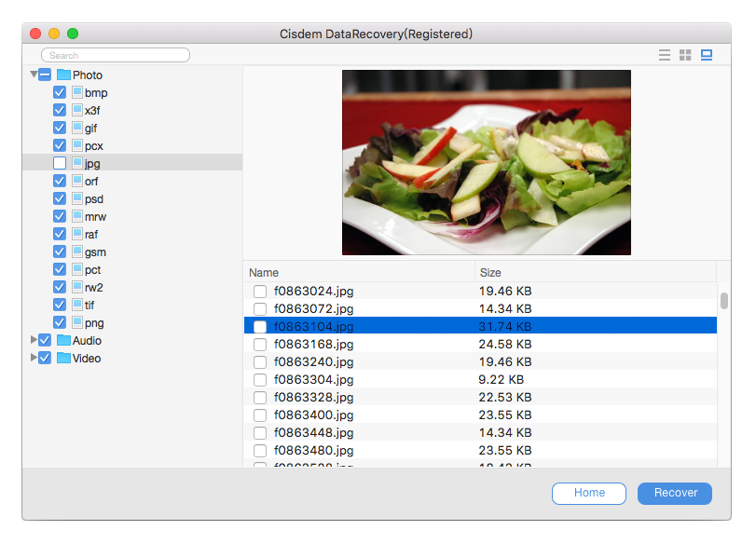
Task: Check the box for f0863024.jpg
Action: point(260,291)
